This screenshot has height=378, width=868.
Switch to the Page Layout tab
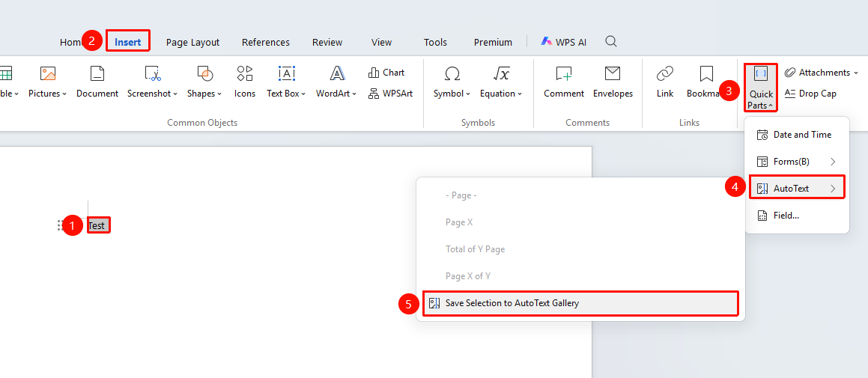[192, 42]
